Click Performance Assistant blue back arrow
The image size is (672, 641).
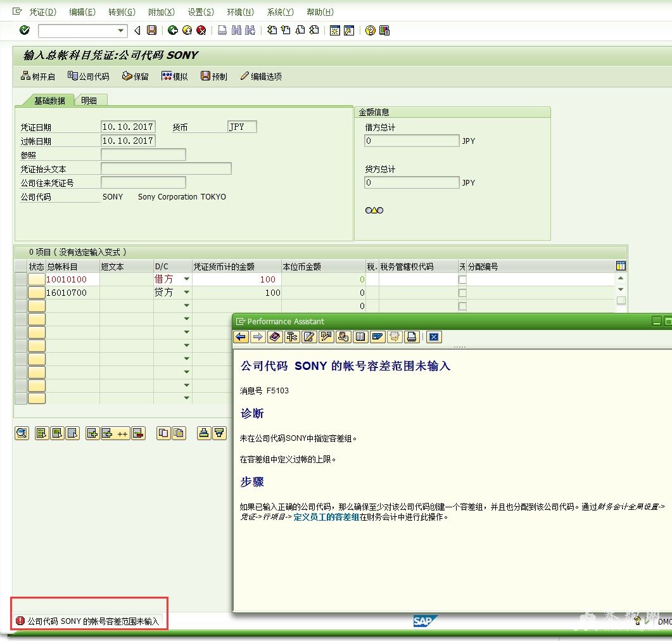point(241,337)
